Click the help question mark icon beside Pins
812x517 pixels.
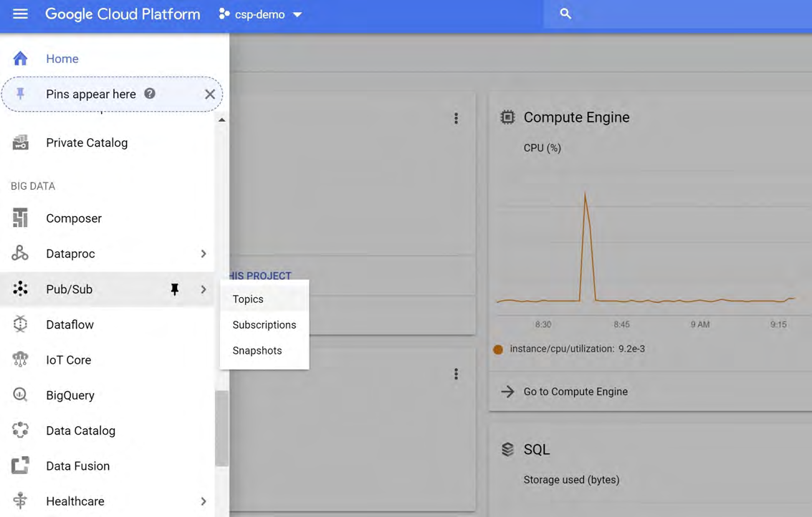pos(150,94)
